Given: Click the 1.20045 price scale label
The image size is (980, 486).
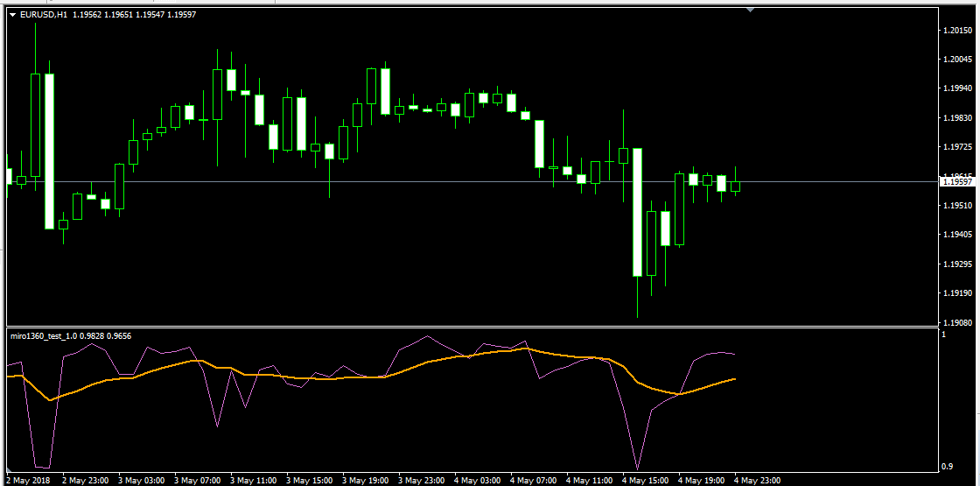Looking at the screenshot, I should click(957, 60).
